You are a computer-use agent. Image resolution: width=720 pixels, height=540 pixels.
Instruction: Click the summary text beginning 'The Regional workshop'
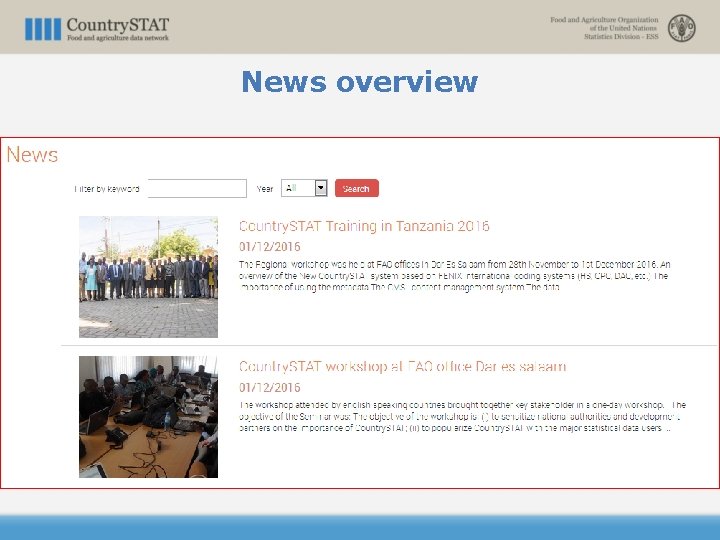click(455, 276)
